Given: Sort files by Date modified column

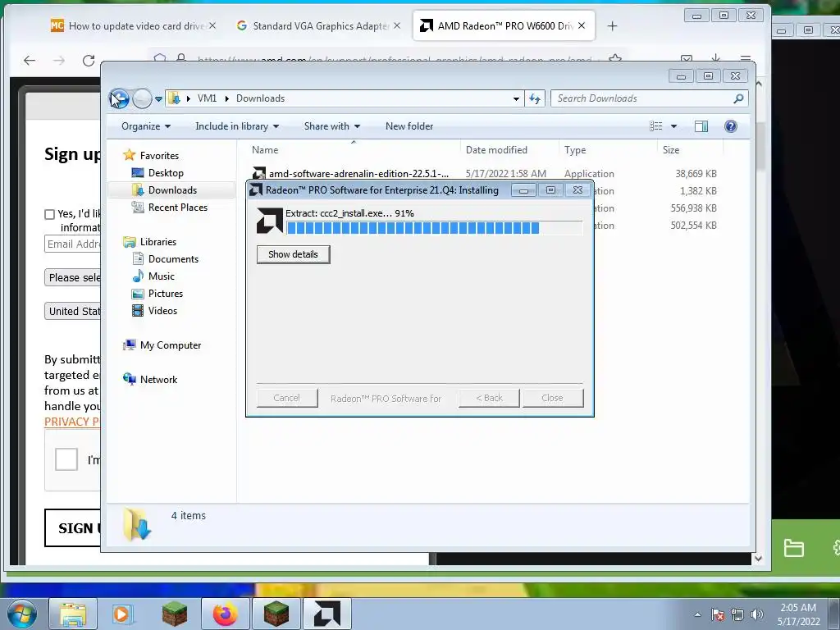Looking at the screenshot, I should [x=509, y=150].
